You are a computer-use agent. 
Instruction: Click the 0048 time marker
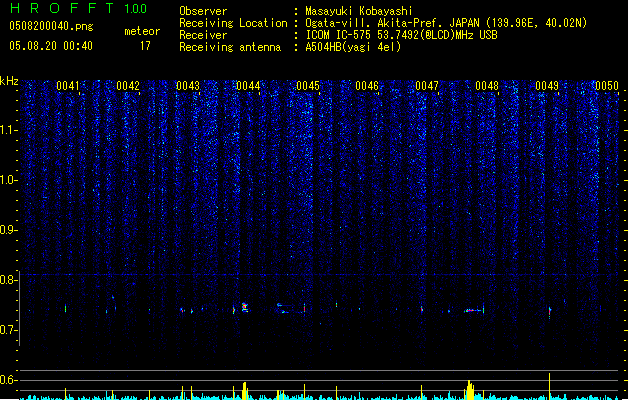click(487, 86)
